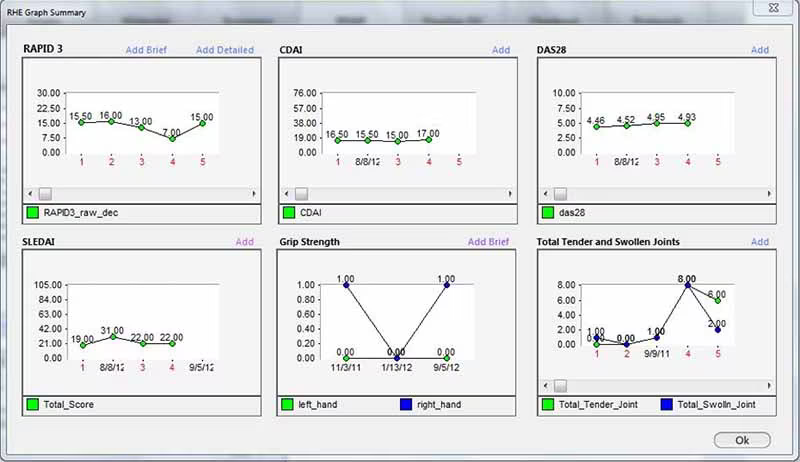
Task: Click Total_Score legend label
Action: point(68,404)
